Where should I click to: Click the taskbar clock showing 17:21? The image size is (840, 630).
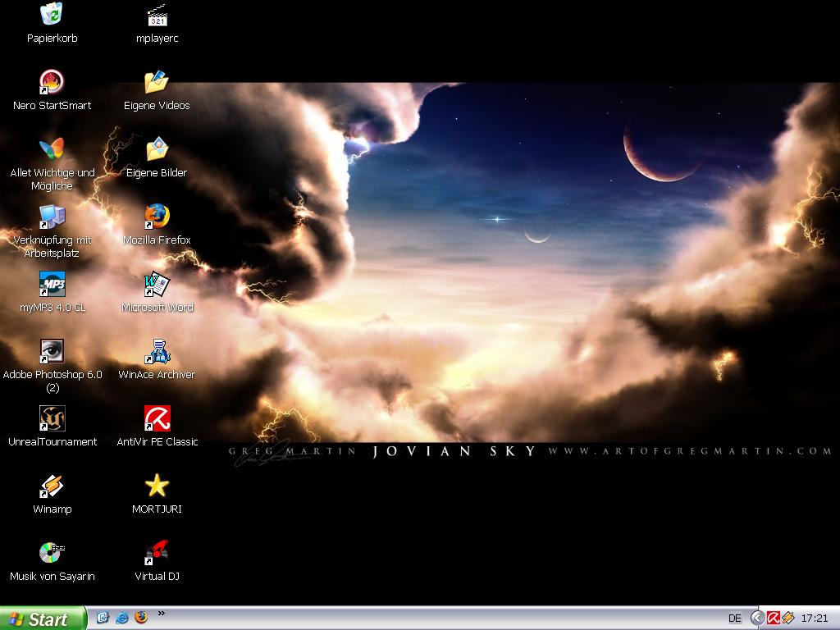coord(814,618)
